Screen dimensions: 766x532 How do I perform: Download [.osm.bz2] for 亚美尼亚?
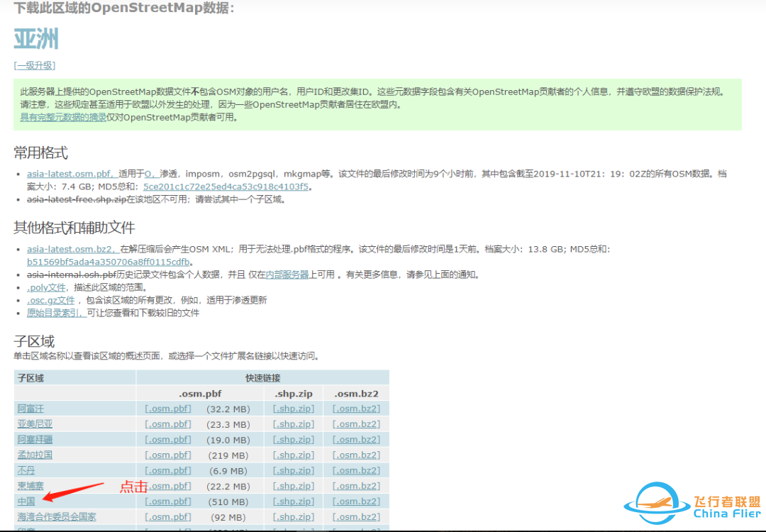pyautogui.click(x=356, y=424)
